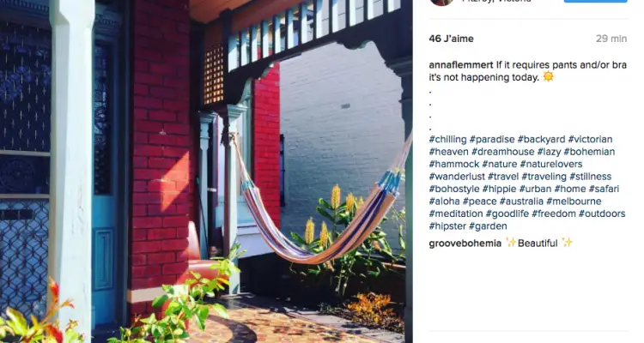644x343 pixels.
Task: Open the #outdoors hashtag
Action: [x=602, y=214]
